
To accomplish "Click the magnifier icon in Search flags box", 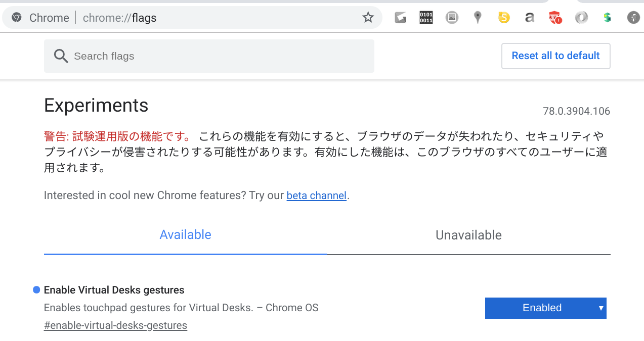I will [61, 56].
